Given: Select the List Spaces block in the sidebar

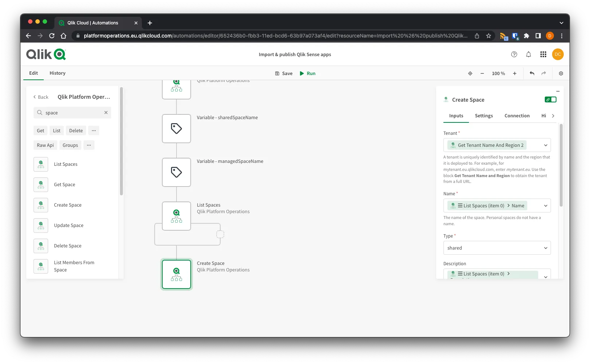Looking at the screenshot, I should point(66,164).
